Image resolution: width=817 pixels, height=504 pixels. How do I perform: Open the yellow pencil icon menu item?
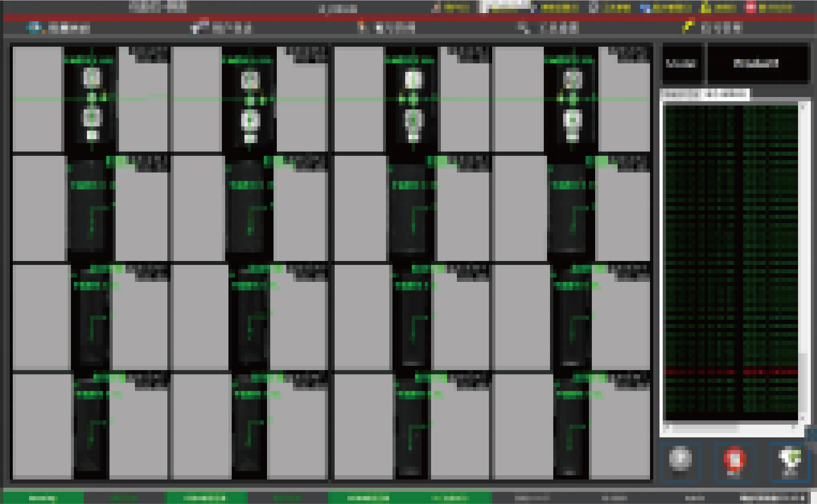(x=688, y=27)
